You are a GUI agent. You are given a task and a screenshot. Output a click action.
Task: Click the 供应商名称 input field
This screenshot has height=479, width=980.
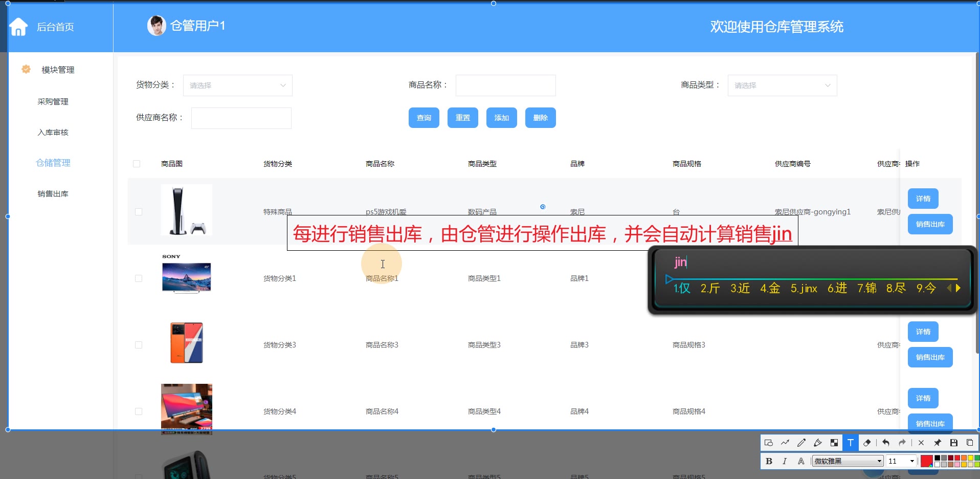(x=241, y=118)
